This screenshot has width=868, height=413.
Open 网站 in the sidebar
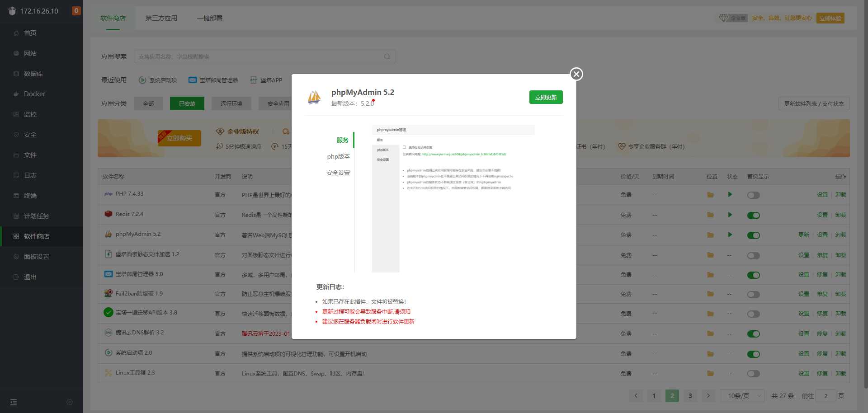click(x=30, y=53)
